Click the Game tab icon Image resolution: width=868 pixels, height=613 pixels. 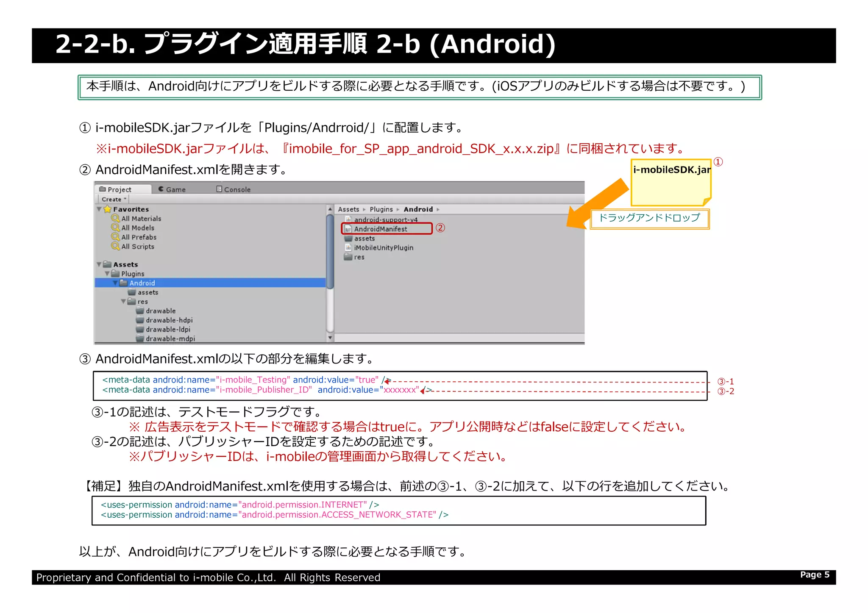click(x=161, y=189)
